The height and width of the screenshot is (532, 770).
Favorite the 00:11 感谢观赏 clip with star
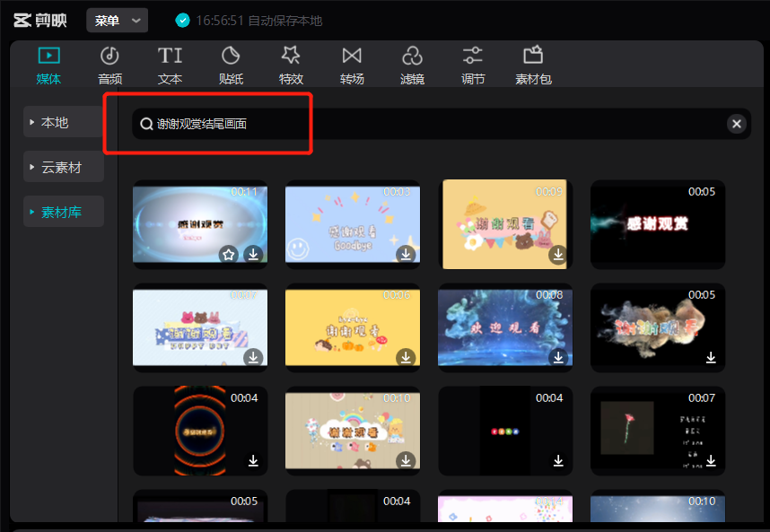pos(228,254)
